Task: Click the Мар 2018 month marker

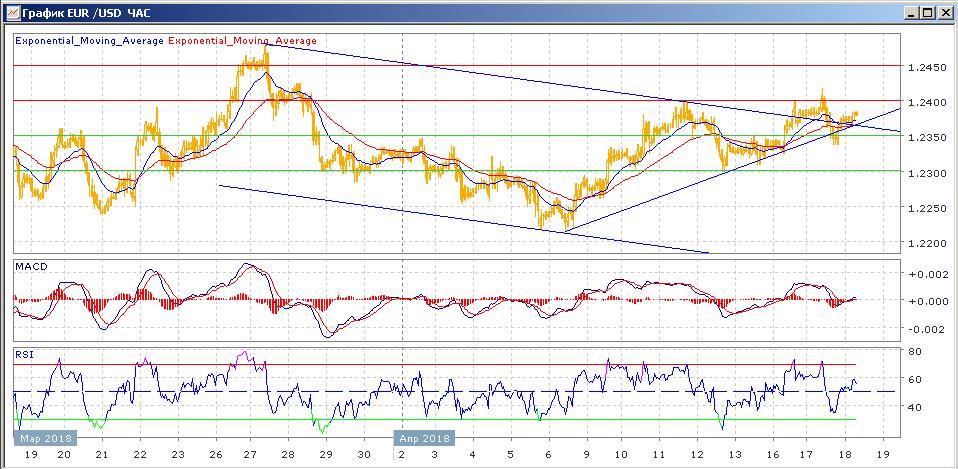Action: [45, 438]
